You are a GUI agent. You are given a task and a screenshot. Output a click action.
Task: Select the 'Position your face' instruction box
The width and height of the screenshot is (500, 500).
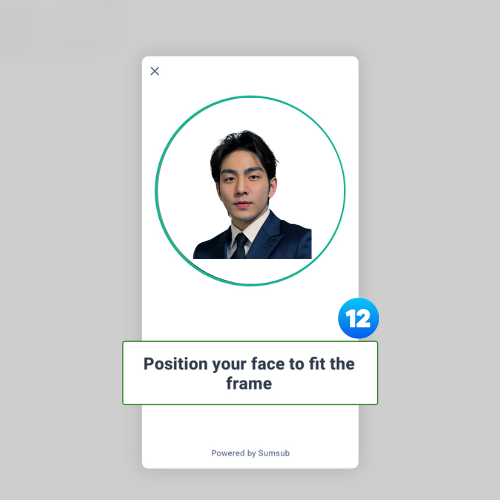250,373
